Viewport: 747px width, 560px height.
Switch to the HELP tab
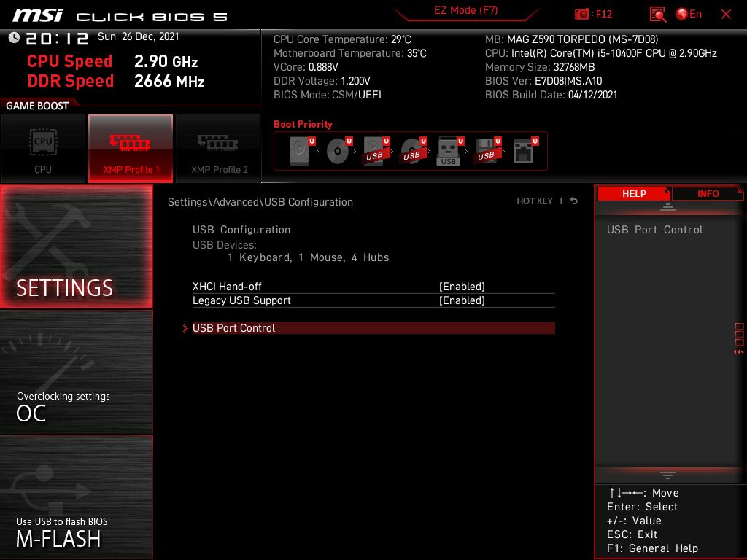(633, 193)
